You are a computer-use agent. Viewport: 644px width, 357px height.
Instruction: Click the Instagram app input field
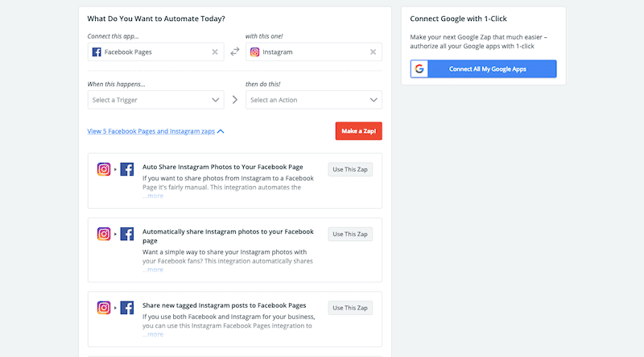[x=314, y=52]
